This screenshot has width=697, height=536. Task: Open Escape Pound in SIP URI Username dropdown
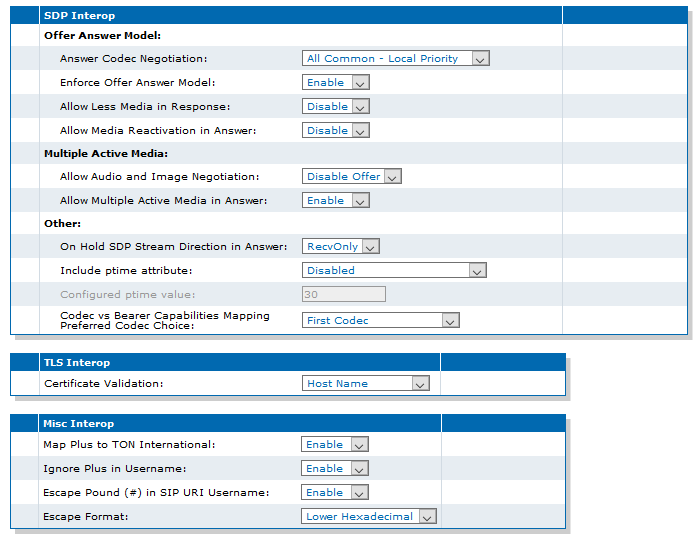[x=335, y=492]
